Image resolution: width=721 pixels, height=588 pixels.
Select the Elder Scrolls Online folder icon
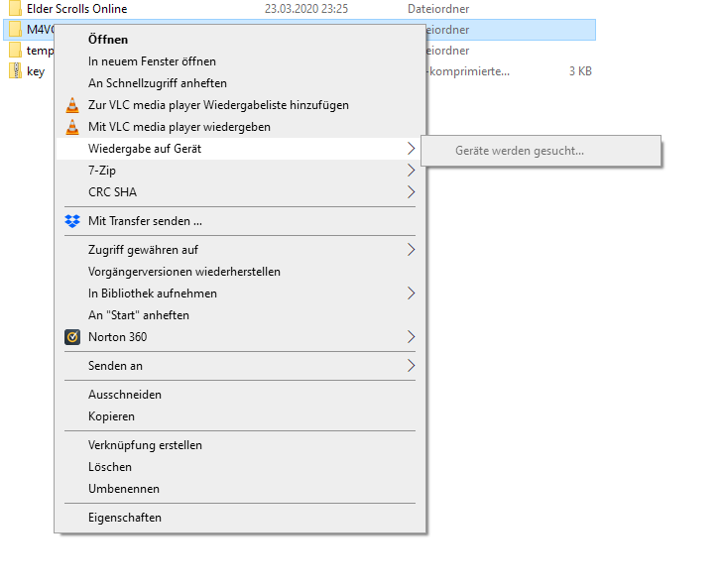click(x=15, y=8)
